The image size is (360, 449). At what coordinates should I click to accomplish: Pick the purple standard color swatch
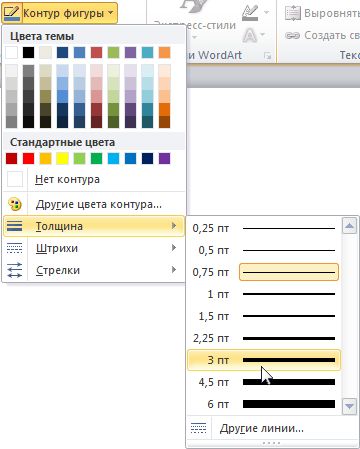pyautogui.click(x=164, y=159)
